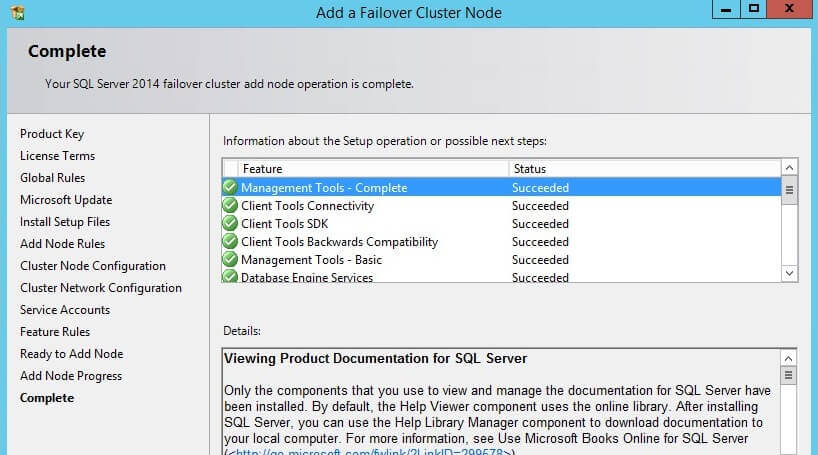The image size is (818, 455).
Task: Click the Install Setup Files step
Action: (65, 222)
